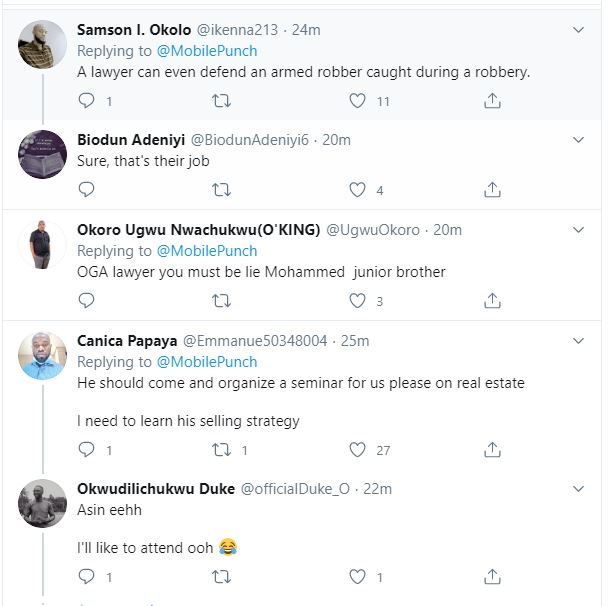Screen dimensions: 610x606
Task: Retweet Biodun Adeniyi's tweet
Action: [x=222, y=189]
